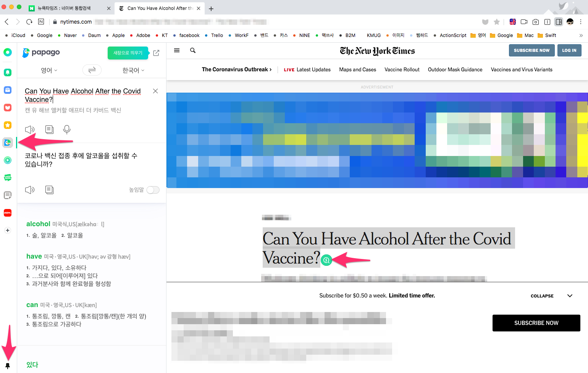Open the iCloud bookmark
Image resolution: width=588 pixels, height=373 pixels.
click(15, 35)
